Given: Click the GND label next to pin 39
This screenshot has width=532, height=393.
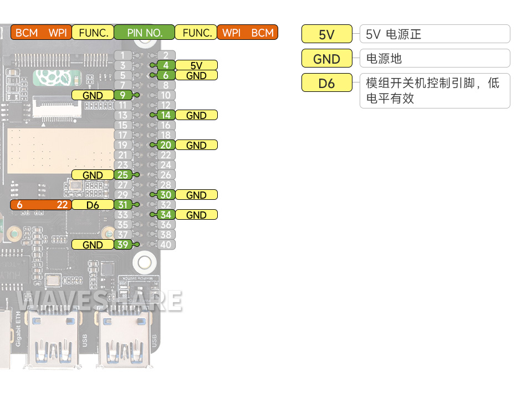Looking at the screenshot, I should pyautogui.click(x=93, y=245).
